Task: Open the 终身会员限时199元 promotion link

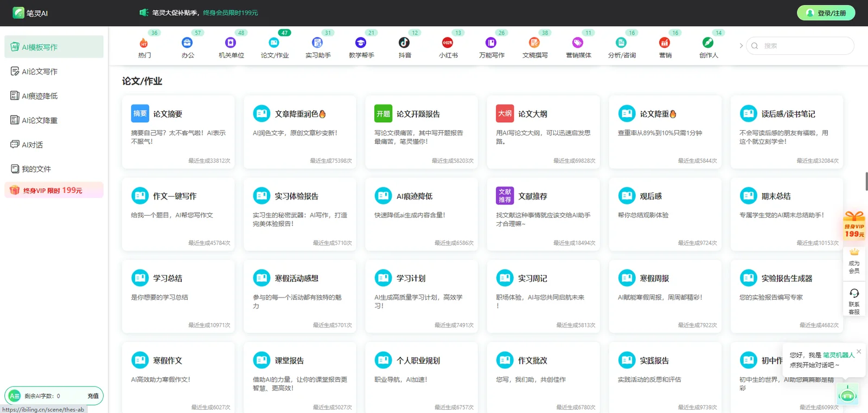Action: pos(231,13)
